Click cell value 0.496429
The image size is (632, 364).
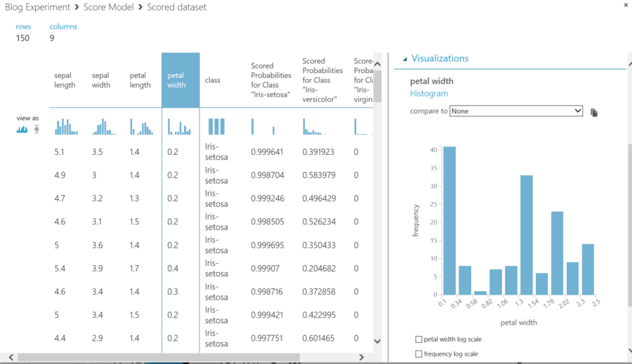point(319,198)
